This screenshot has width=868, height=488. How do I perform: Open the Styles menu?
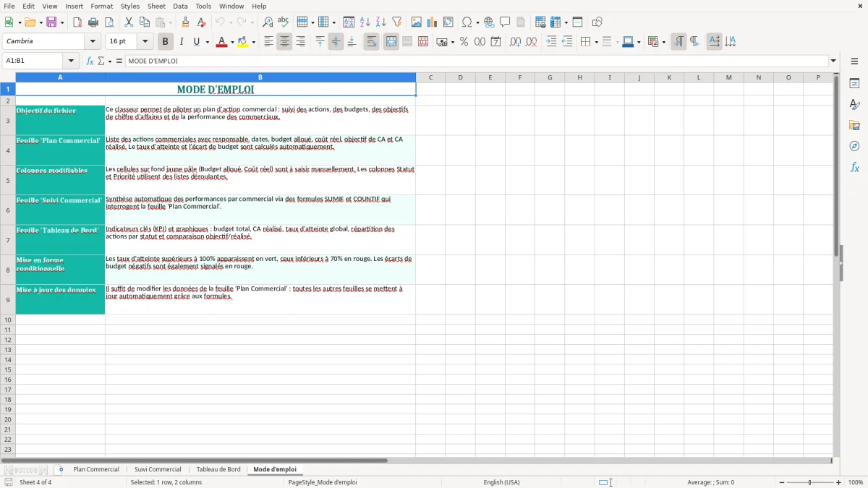click(130, 6)
